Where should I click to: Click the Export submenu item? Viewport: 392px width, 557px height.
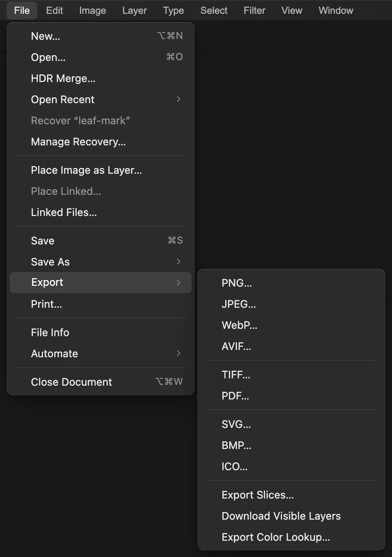101,283
